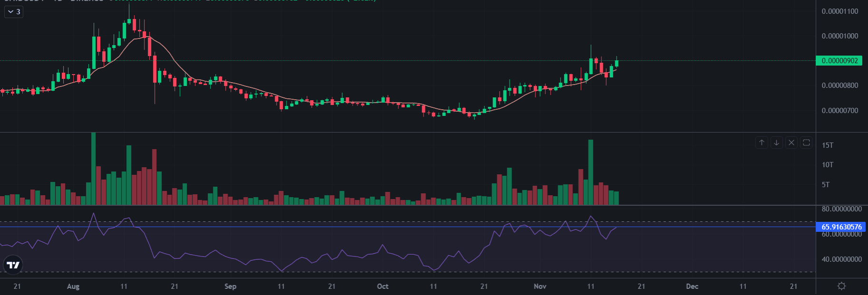Screen dimensions: 868x295
Task: Select the Oct label on time axis
Action: click(383, 286)
